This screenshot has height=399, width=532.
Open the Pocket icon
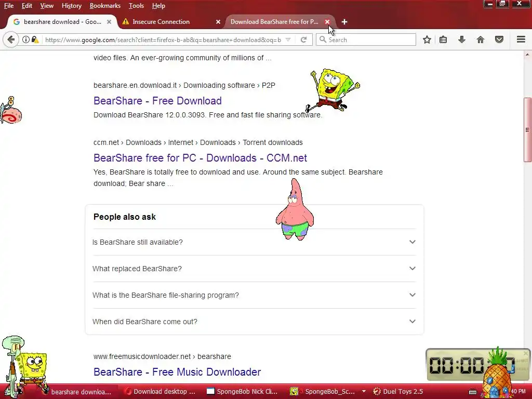point(499,39)
